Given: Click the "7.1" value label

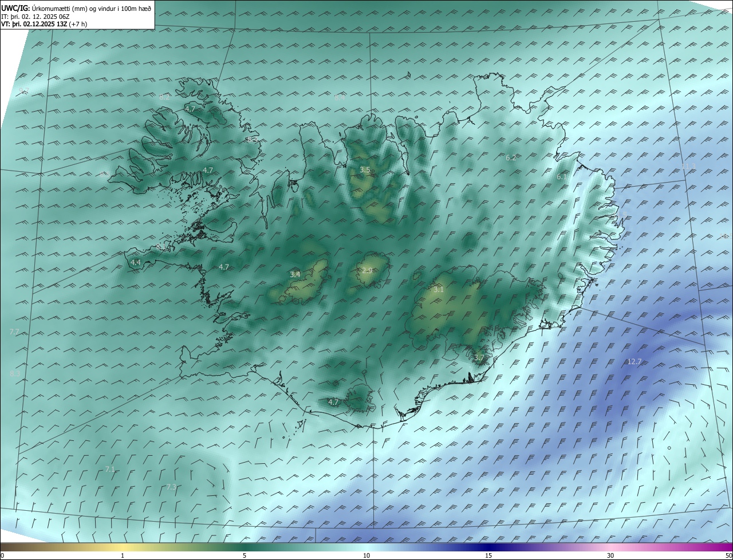Looking at the screenshot, I should click(x=110, y=469).
